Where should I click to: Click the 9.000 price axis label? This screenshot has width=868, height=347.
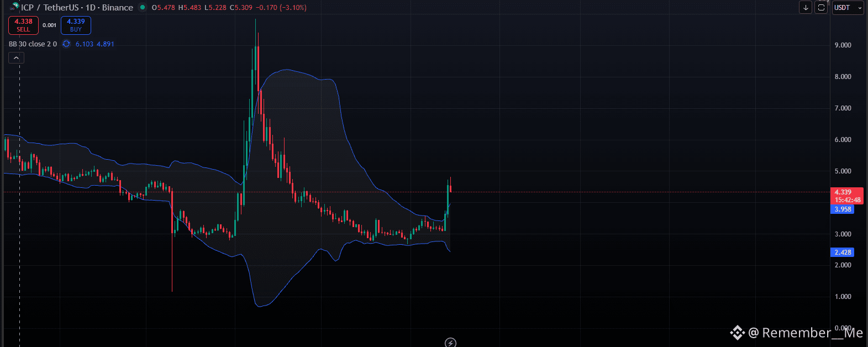[843, 45]
